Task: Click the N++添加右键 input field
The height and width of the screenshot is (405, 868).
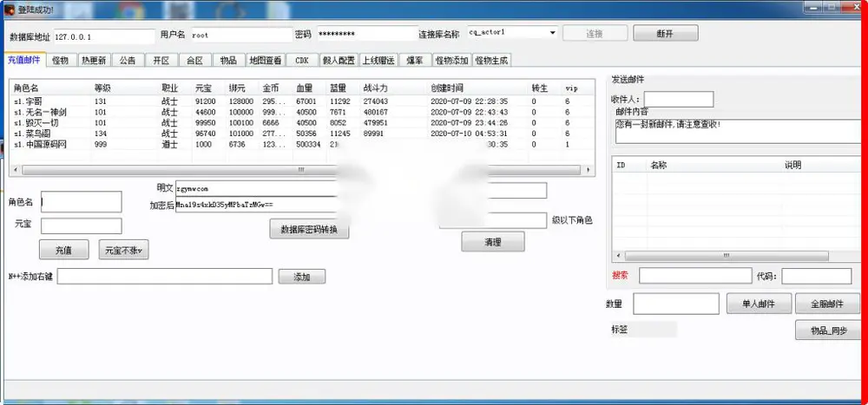Action: (x=165, y=277)
